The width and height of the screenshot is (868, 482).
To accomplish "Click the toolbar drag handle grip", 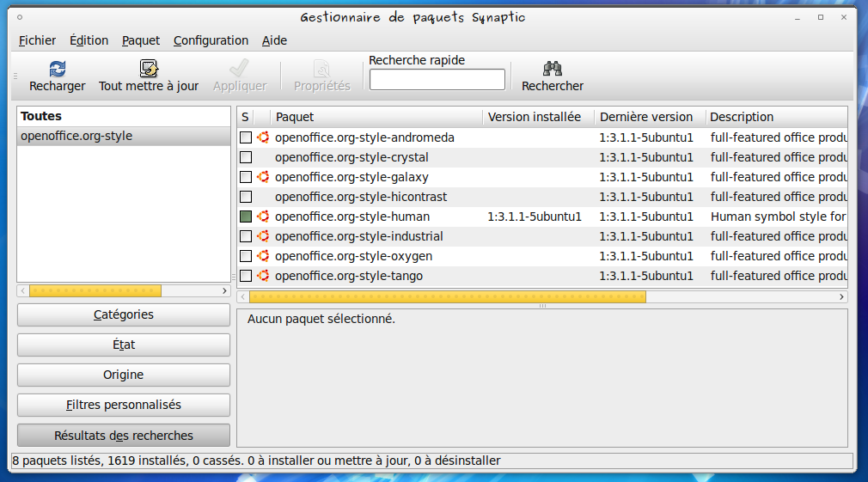I will [15, 76].
